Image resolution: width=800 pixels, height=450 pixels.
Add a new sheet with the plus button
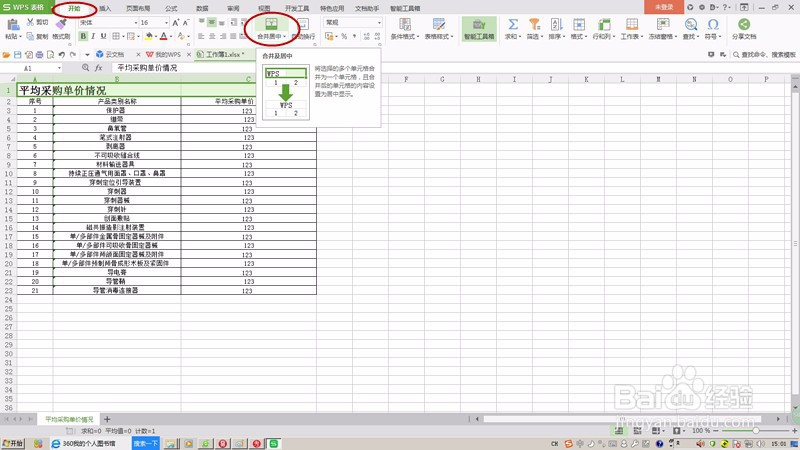coord(107,419)
